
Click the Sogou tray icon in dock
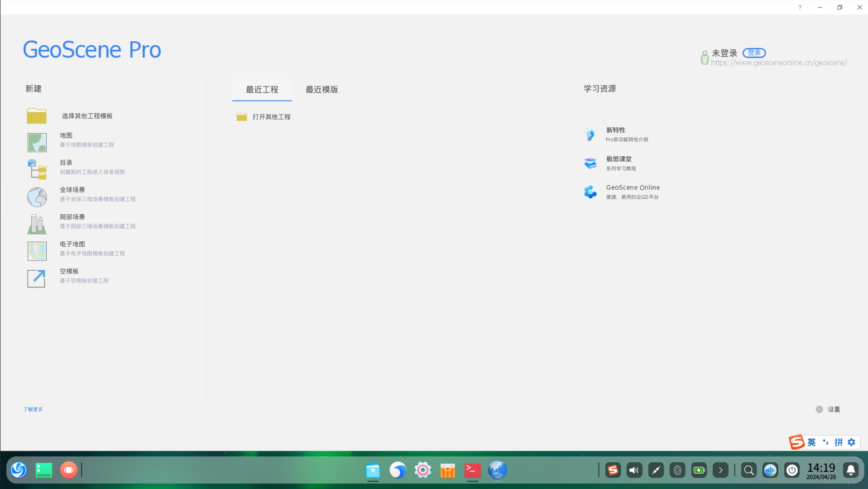(x=613, y=470)
